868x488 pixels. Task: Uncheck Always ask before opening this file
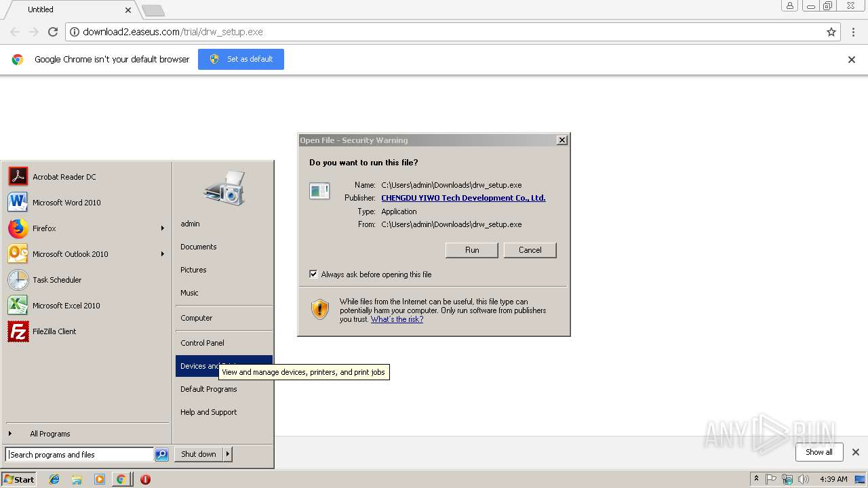pos(313,274)
